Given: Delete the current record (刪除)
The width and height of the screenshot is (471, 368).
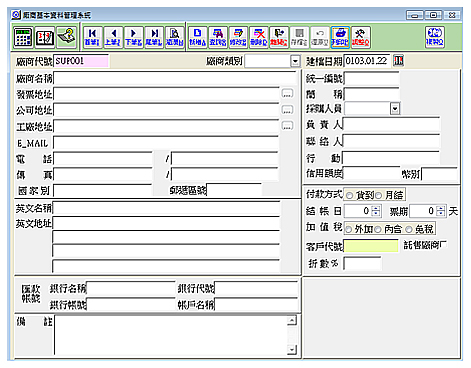Looking at the screenshot, I should (259, 37).
